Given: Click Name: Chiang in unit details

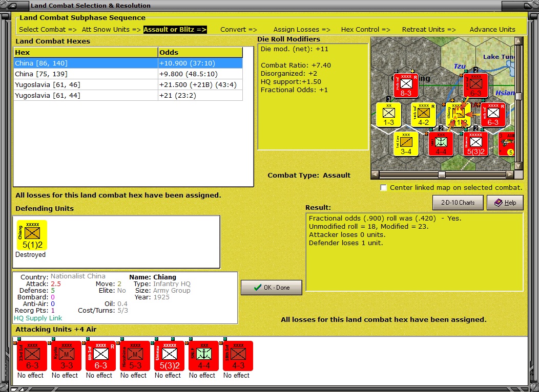Looking at the screenshot, I should [153, 277].
